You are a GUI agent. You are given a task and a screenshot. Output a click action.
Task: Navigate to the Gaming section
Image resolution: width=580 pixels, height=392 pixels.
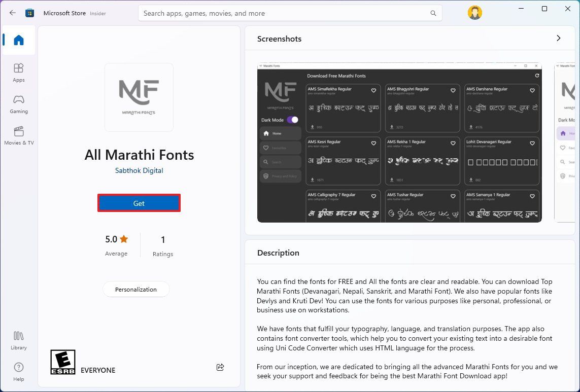click(18, 104)
